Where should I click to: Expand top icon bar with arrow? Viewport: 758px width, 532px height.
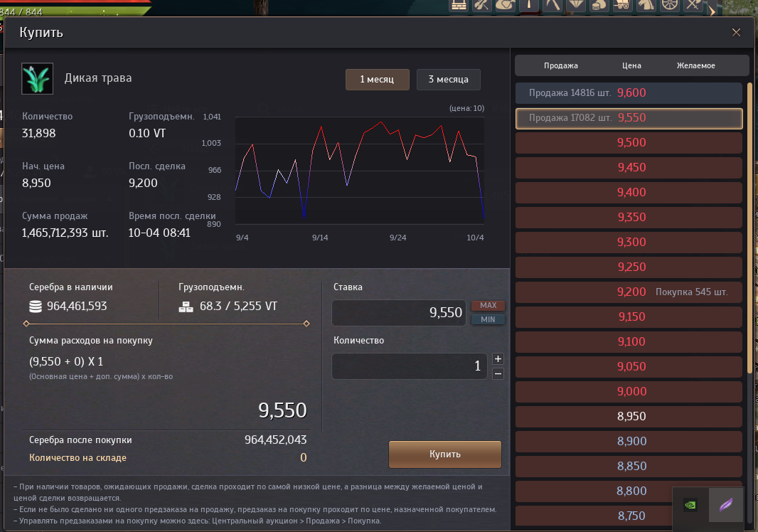pyautogui.click(x=711, y=9)
